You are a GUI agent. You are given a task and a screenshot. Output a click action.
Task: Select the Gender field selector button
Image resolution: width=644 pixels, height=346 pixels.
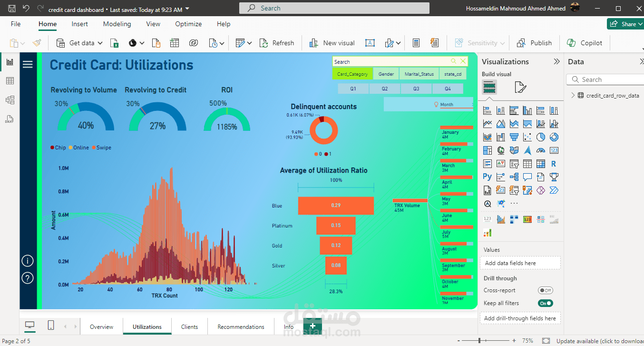coord(386,74)
